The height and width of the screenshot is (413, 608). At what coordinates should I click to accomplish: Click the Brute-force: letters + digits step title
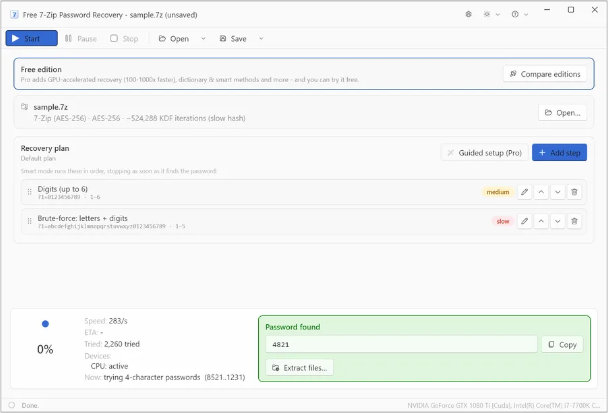pyautogui.click(x=83, y=218)
